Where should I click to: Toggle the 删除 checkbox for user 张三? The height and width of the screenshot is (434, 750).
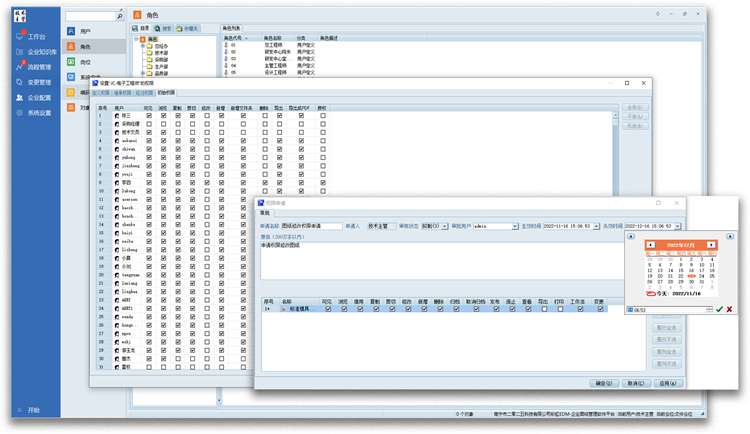tap(265, 116)
